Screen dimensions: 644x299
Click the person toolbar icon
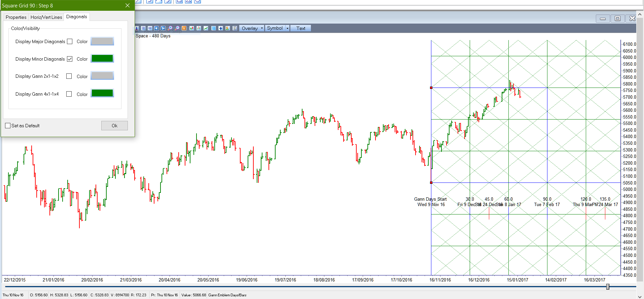227,28
